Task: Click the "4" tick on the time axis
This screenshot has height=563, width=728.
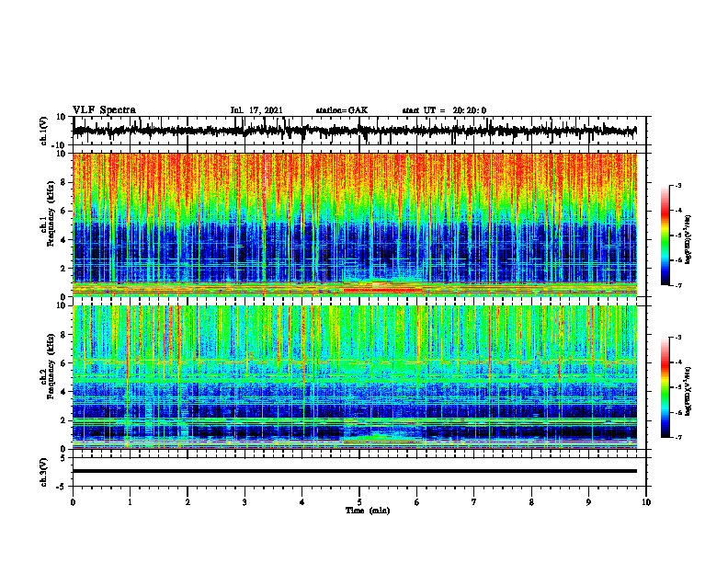Action: pyautogui.click(x=302, y=502)
